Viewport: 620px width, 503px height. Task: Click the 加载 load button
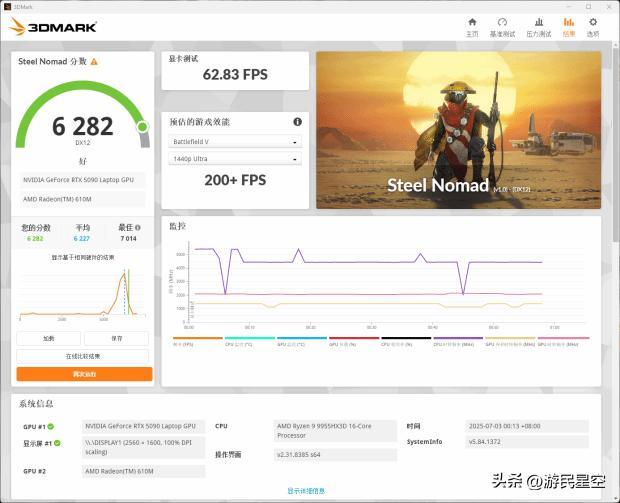pyautogui.click(x=49, y=338)
